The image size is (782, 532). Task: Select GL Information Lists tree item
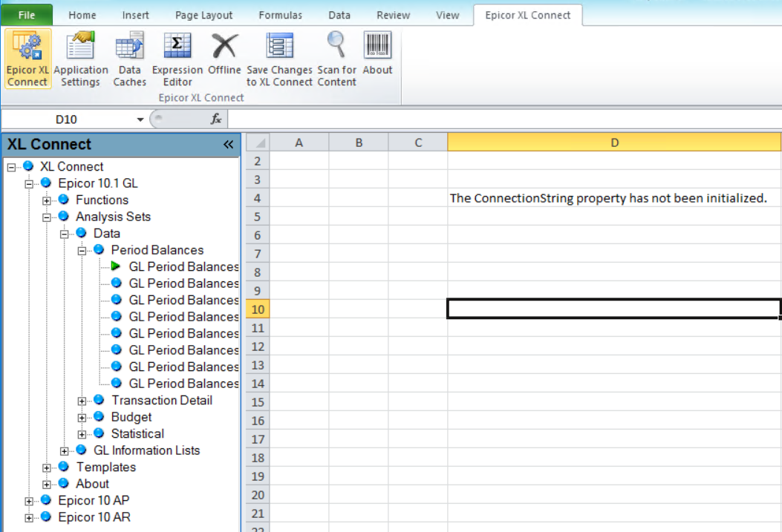(x=146, y=450)
